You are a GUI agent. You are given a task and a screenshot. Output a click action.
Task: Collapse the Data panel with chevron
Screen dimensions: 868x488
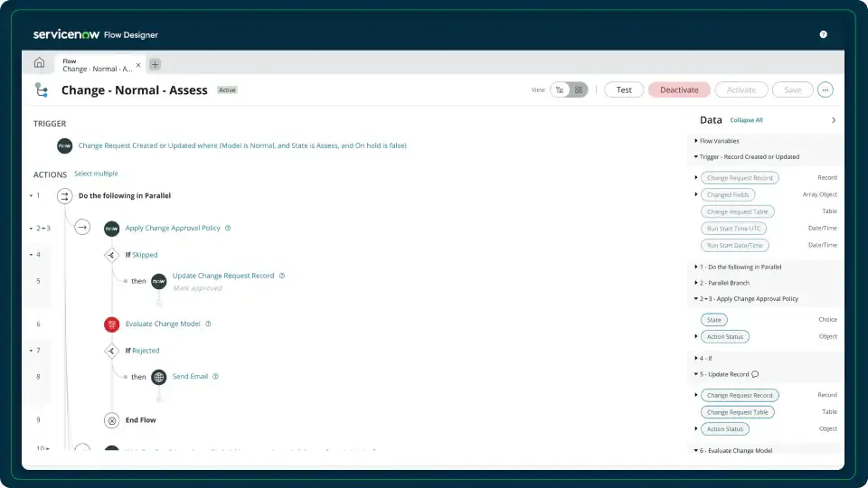coord(834,120)
